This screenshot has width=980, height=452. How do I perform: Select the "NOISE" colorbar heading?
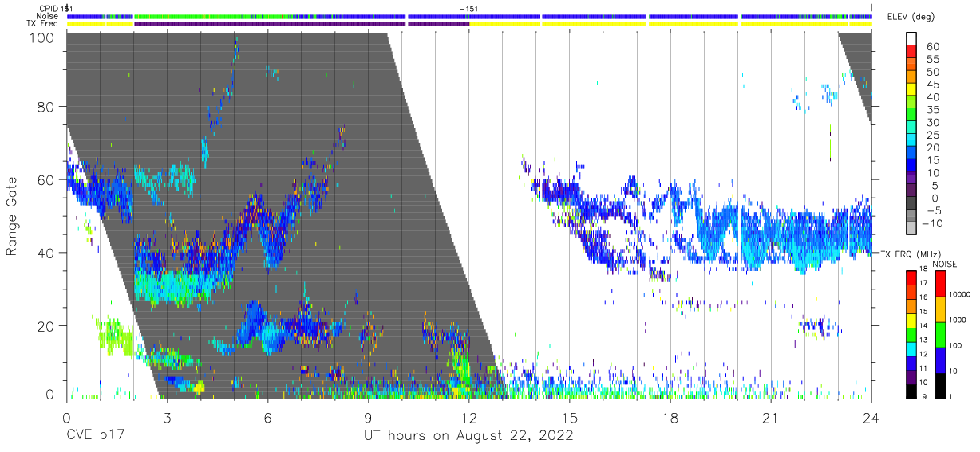coord(945,264)
